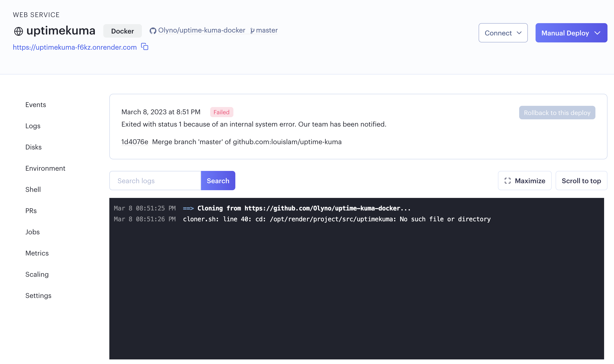Switch to the Events tab
The image size is (614, 364).
(x=35, y=104)
